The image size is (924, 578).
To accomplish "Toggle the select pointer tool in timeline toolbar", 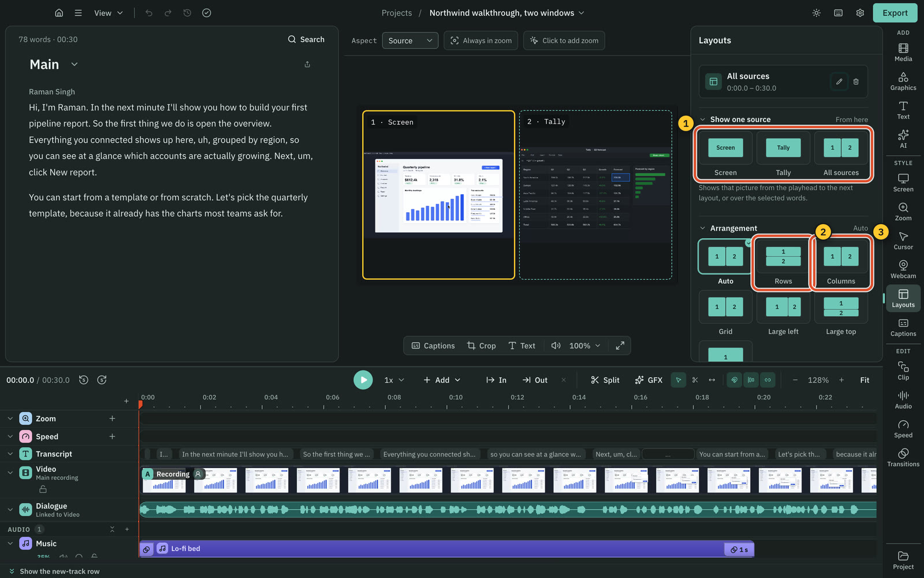I will pyautogui.click(x=679, y=380).
